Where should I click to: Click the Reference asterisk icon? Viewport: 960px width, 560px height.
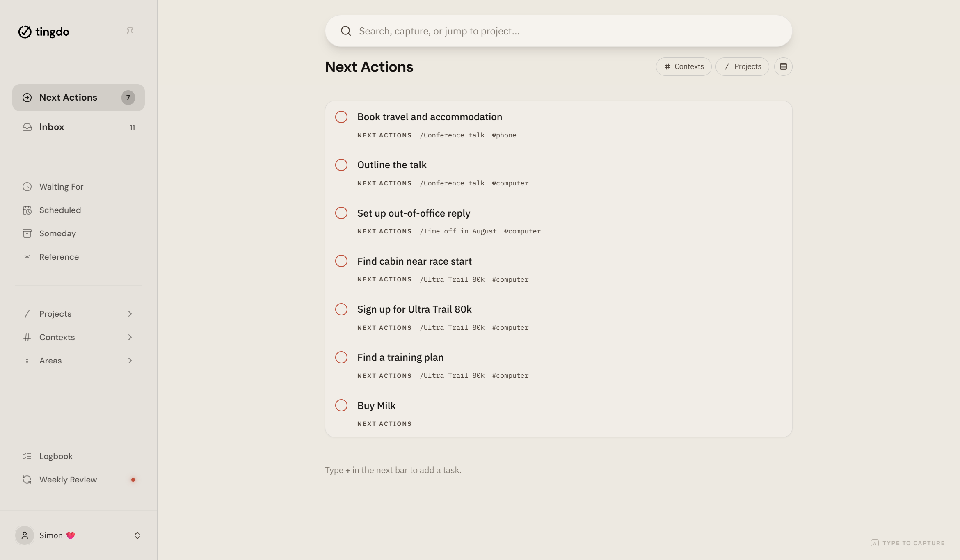coord(27,257)
